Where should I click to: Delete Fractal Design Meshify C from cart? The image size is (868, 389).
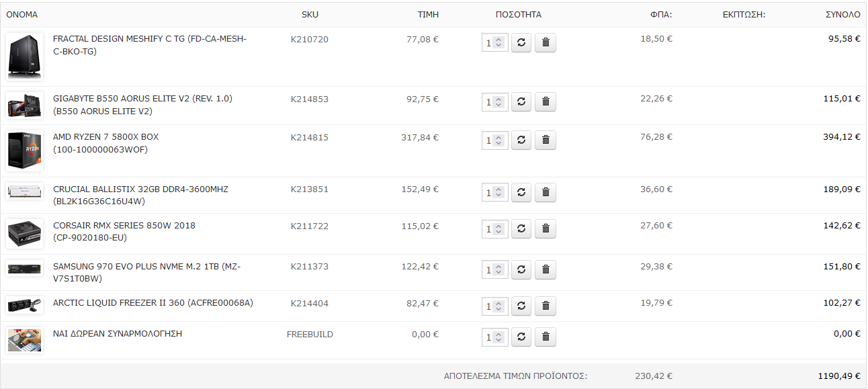[546, 43]
